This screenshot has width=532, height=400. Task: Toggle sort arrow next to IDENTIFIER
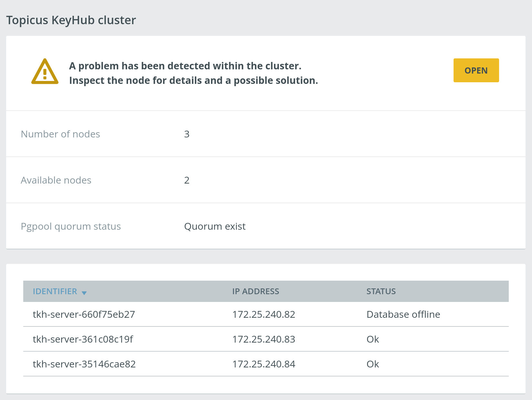coord(84,293)
